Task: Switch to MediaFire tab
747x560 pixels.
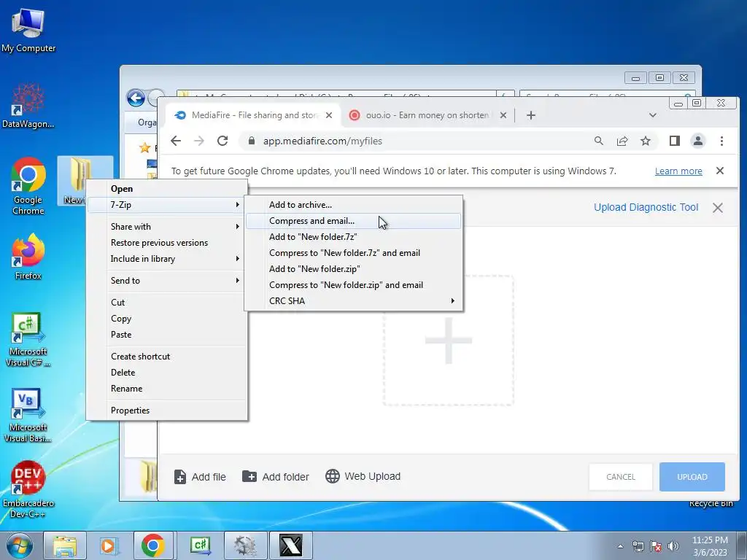Action: 253,115
